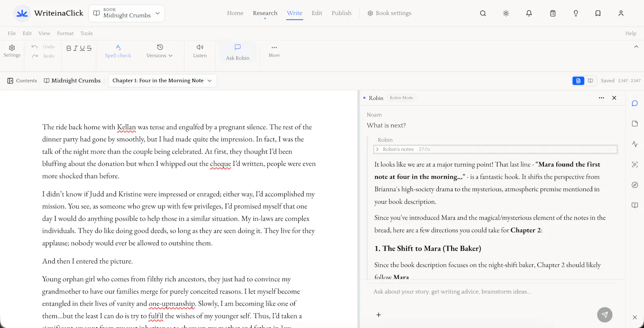Click the Listen speaker button

point(200,51)
